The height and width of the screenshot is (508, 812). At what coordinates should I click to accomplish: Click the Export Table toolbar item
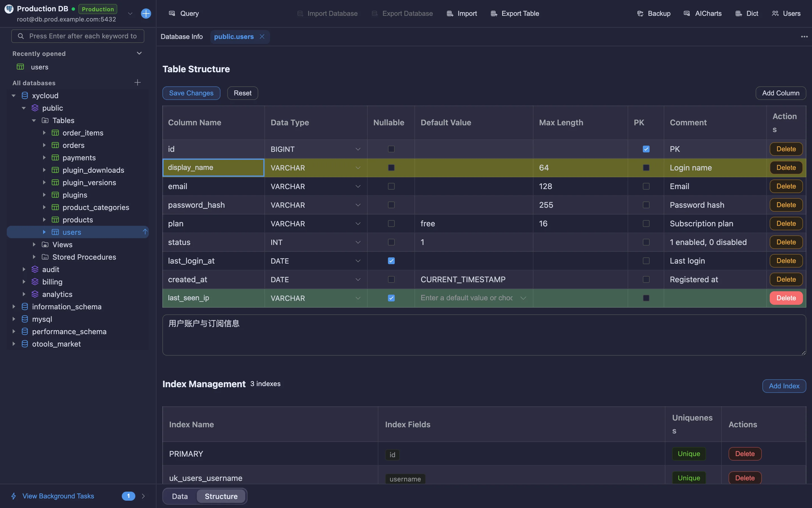tap(515, 14)
